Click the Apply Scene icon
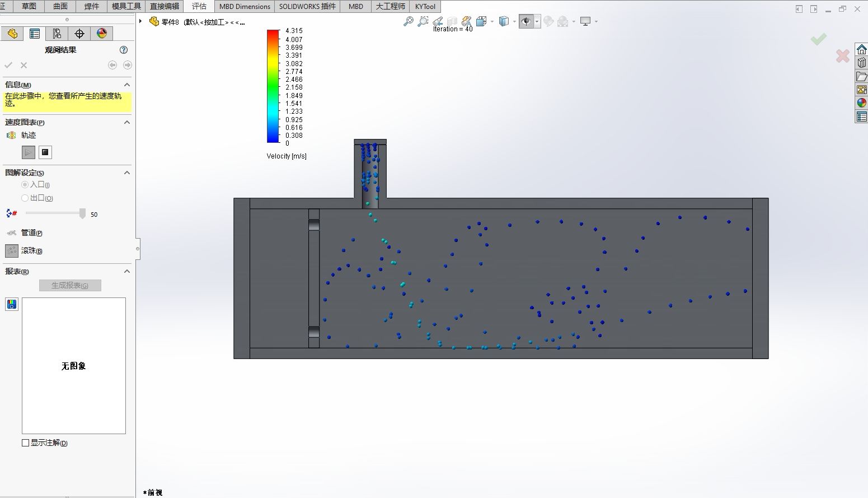The width and height of the screenshot is (868, 498). [562, 21]
